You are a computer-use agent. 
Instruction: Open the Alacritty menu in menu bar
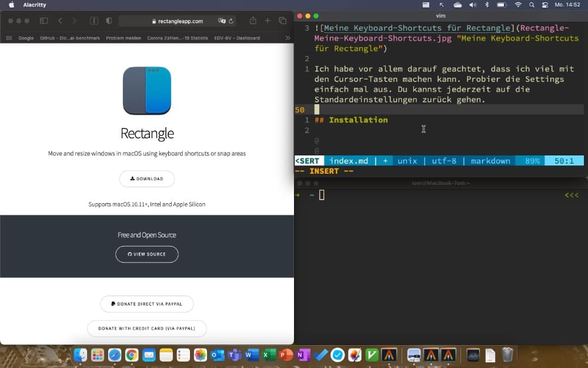pyautogui.click(x=35, y=5)
